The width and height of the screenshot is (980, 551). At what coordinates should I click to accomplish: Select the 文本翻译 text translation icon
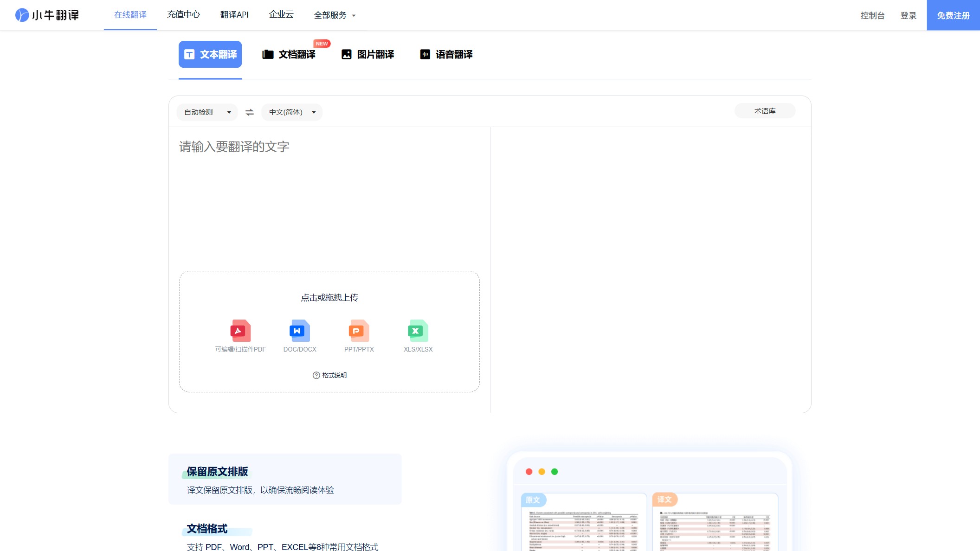click(189, 54)
